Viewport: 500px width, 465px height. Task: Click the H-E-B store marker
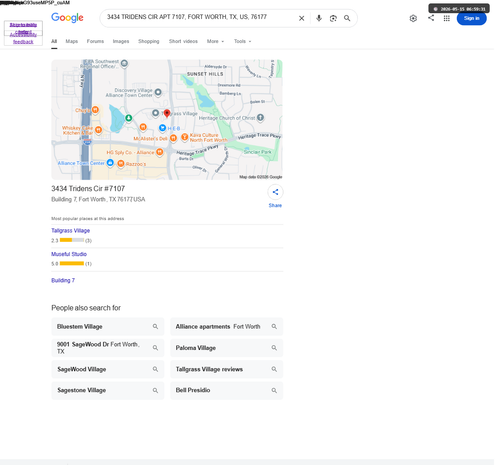pos(162,128)
